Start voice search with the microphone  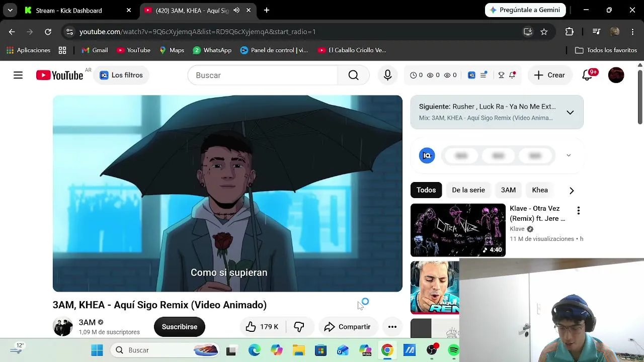coord(387,75)
